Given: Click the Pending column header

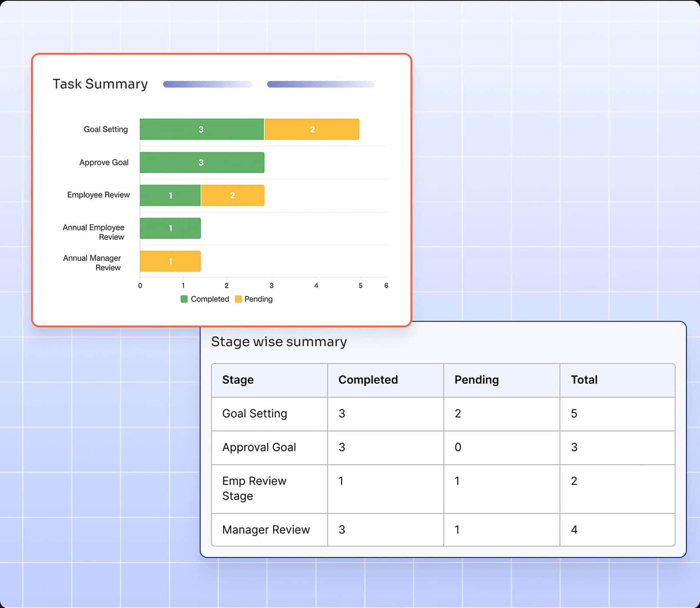Looking at the screenshot, I should click(x=477, y=379).
